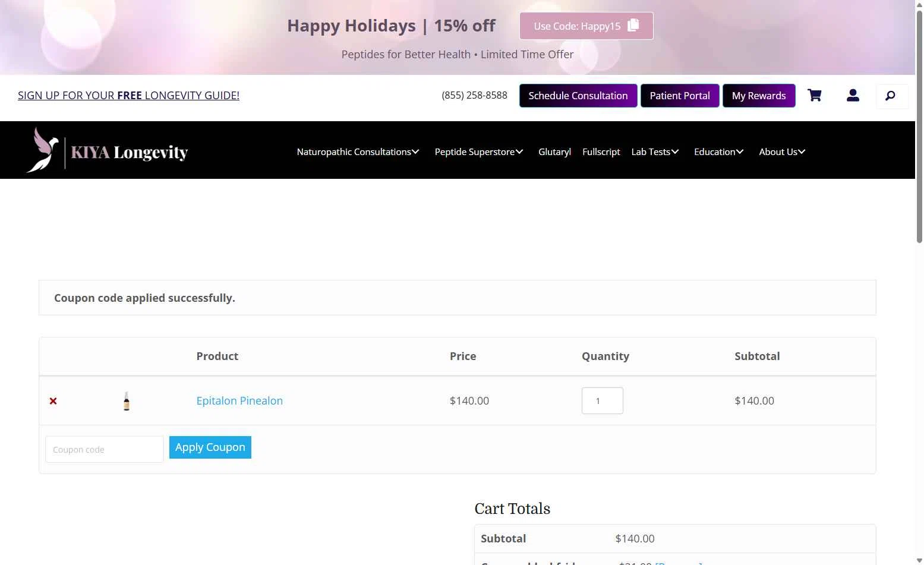Remove Epitalon Pinealon using red X
The width and height of the screenshot is (924, 565).
pyautogui.click(x=53, y=401)
